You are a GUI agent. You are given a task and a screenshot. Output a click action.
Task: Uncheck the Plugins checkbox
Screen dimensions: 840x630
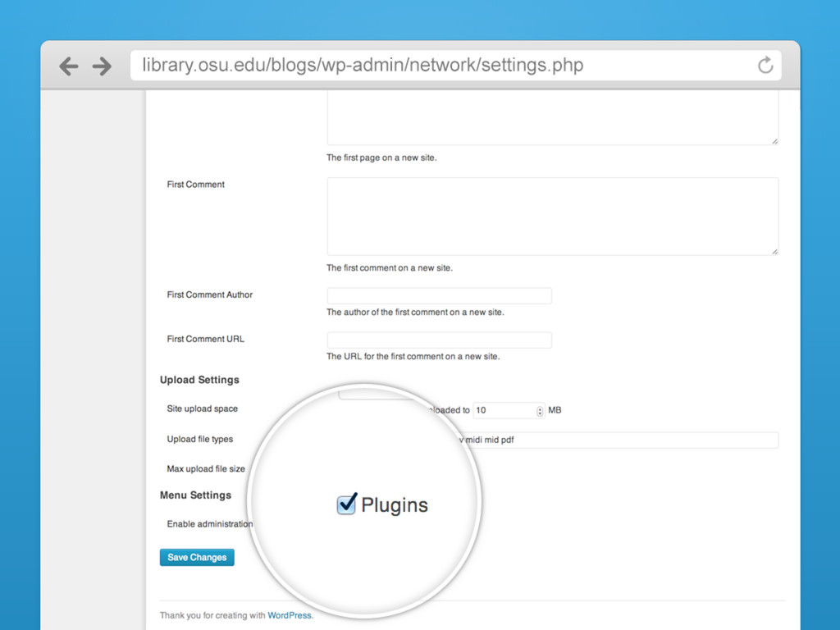click(x=346, y=504)
